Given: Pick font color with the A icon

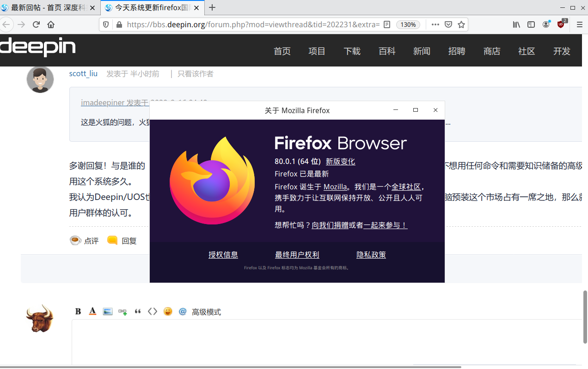Looking at the screenshot, I should click(x=92, y=311).
